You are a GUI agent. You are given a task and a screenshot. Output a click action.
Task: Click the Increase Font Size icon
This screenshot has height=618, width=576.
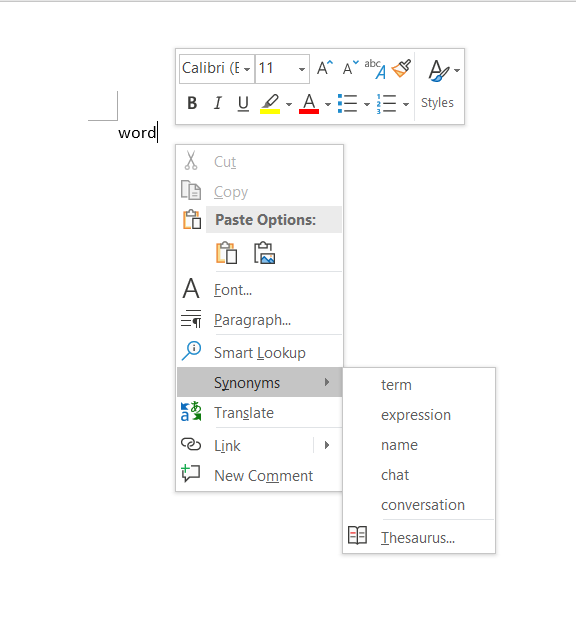click(x=325, y=69)
